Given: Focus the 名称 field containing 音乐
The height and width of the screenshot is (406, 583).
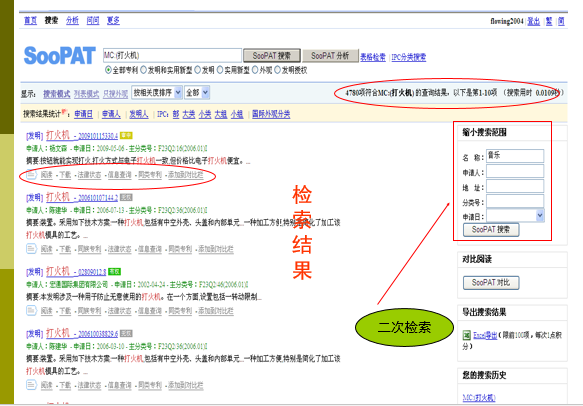Looking at the screenshot, I should (x=515, y=156).
